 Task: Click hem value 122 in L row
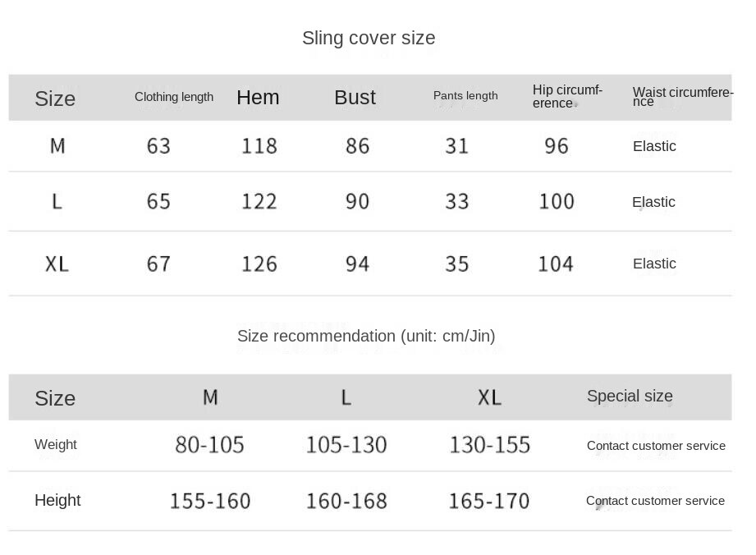coord(259,201)
